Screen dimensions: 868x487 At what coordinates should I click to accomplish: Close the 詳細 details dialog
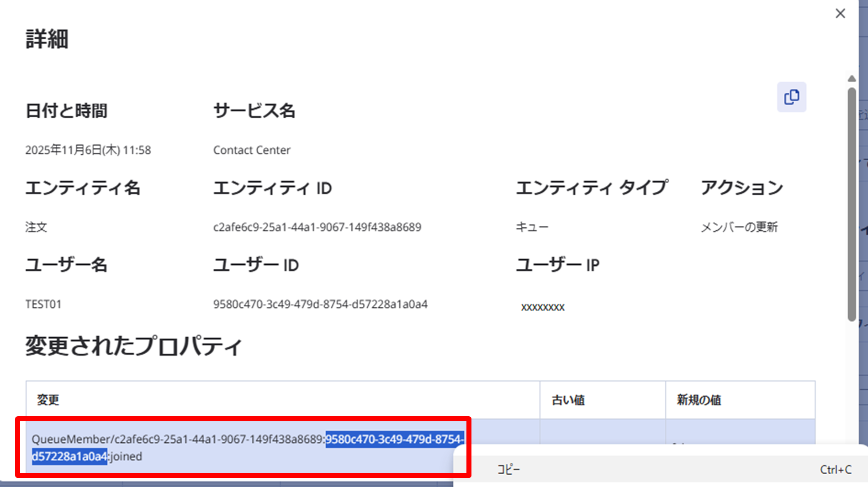point(840,14)
